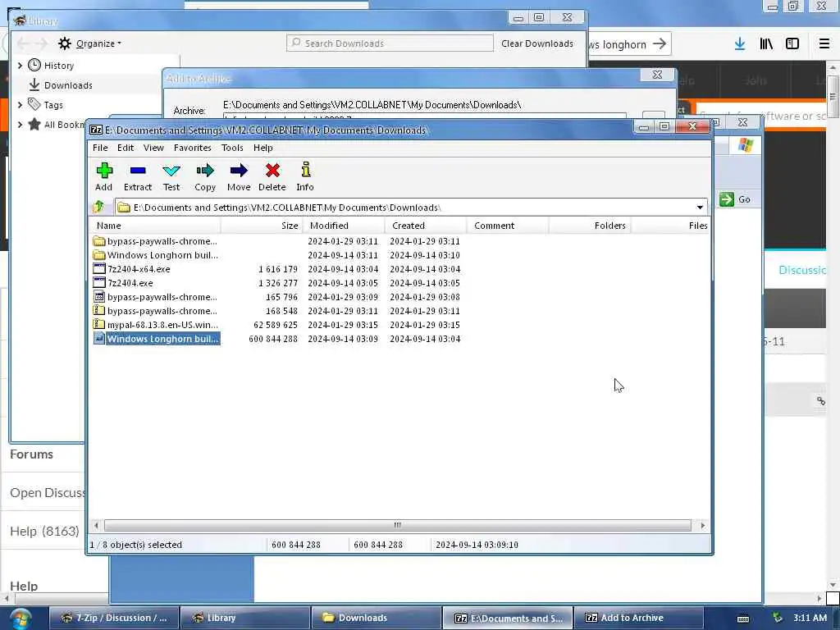840x630 pixels.
Task: Sort by the Modified column header
Action: coord(344,226)
